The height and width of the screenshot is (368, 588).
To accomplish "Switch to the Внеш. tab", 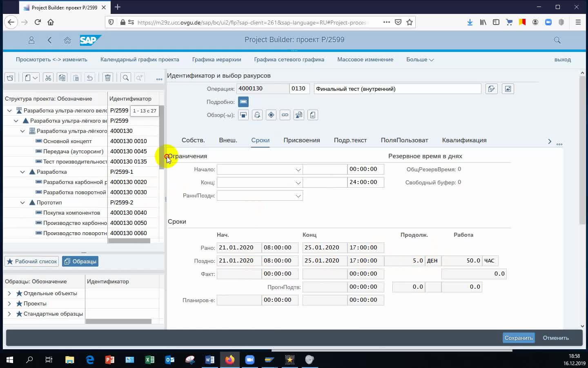I will (x=228, y=140).
